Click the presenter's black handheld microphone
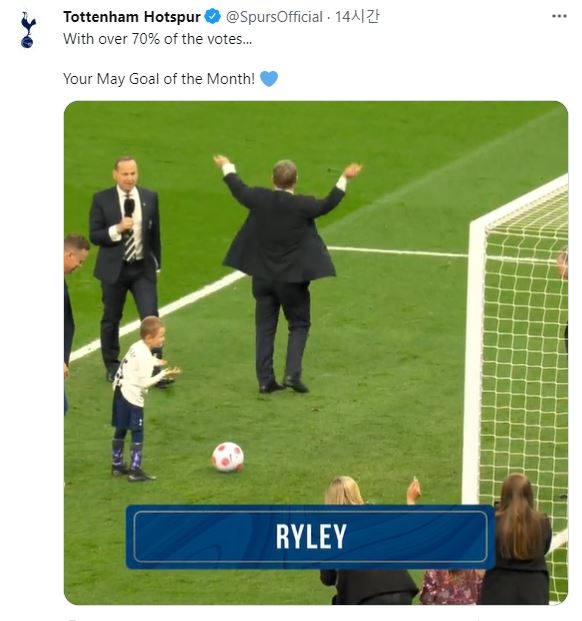Viewport: 582px width, 621px height. point(129,208)
